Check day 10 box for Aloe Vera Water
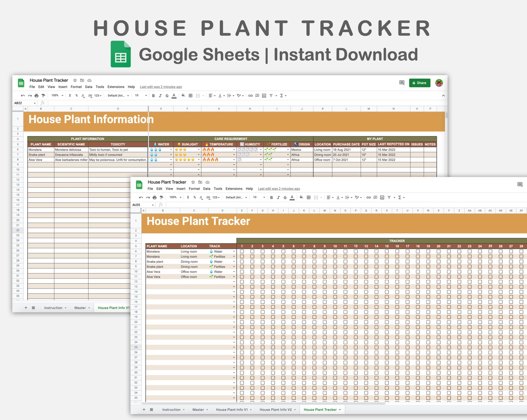Screen dimensions: 527x420 pos(335,272)
